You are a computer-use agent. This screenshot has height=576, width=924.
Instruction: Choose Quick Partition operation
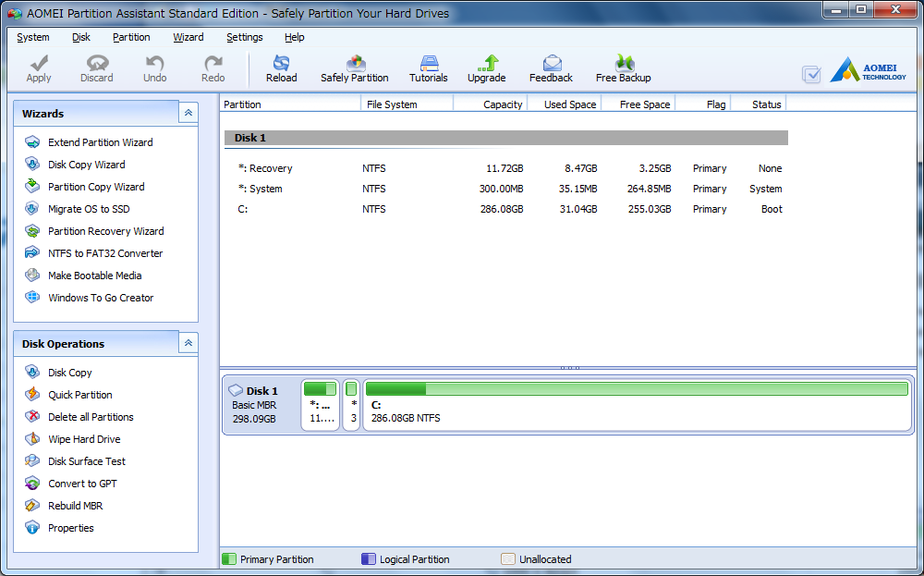click(68, 395)
